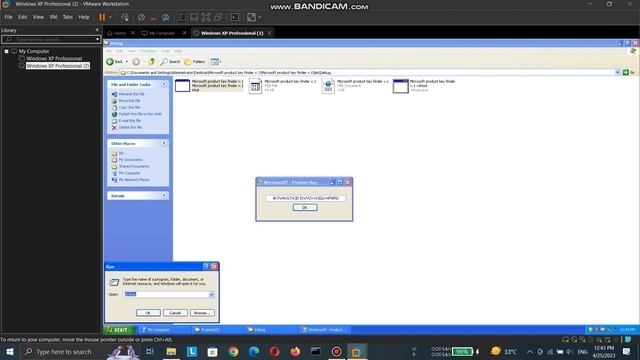
Task: Open the stretch display dropdown arrow
Action: [x=260, y=17]
